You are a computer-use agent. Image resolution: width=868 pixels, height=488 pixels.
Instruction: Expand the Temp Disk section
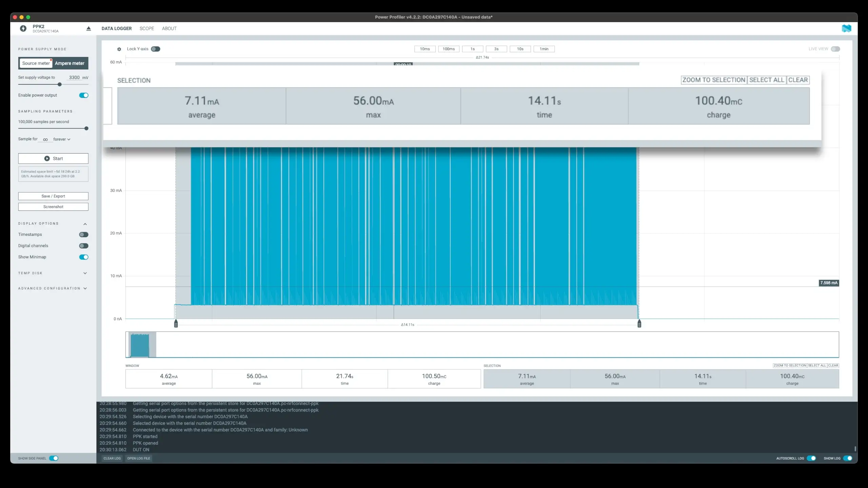point(85,273)
